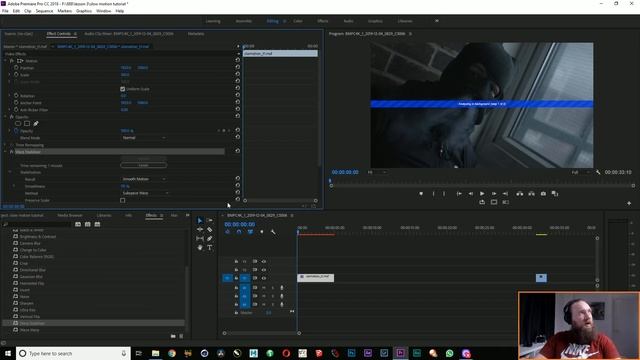The image size is (640, 360).
Task: Reset the Position parameter
Action: tap(238, 67)
